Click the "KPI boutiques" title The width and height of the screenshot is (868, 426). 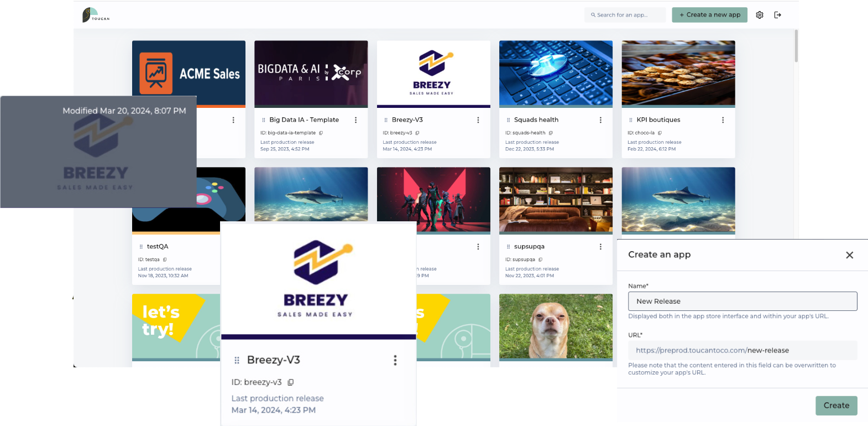[658, 120]
